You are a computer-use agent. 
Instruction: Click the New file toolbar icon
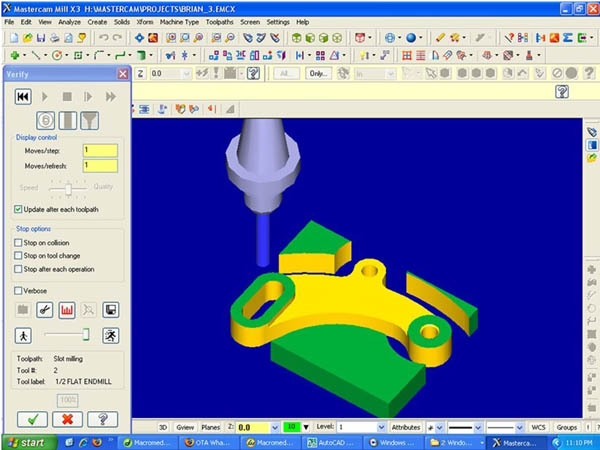click(14, 38)
